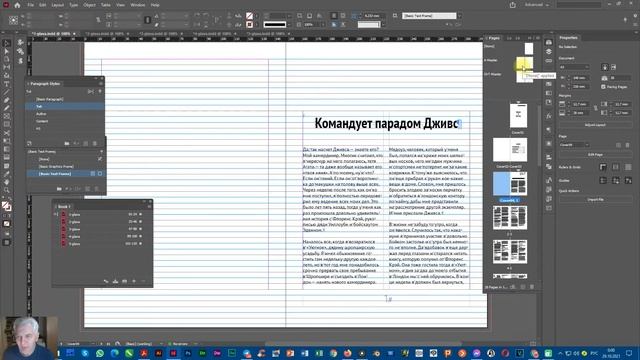Image resolution: width=640 pixels, height=360 pixels.
Task: Toggle Show Rulers icon in Rulers & Grids
Action: (x=603, y=167)
